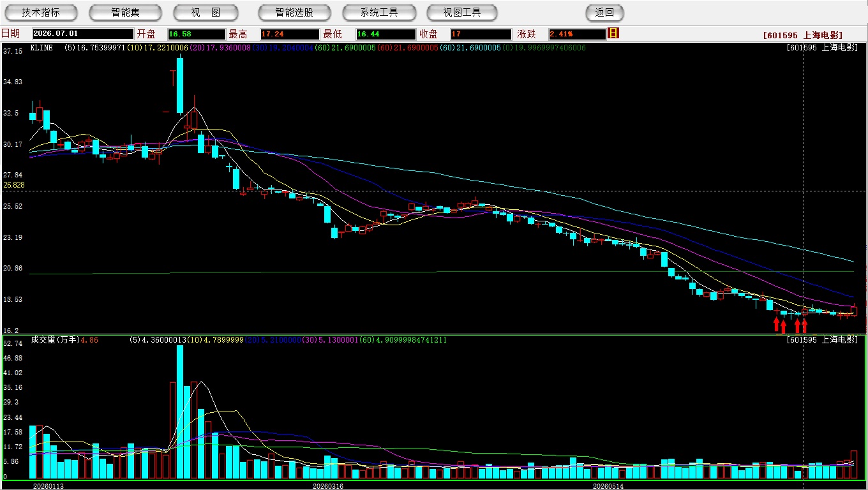868x490 pixels.
Task: Click the 26.828 crosshair price label
Action: pos(14,185)
